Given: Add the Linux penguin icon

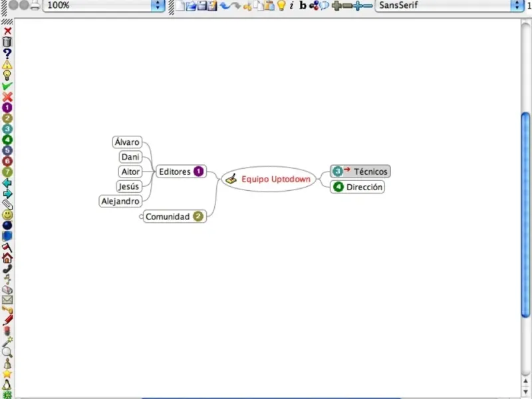Looking at the screenshot, I should [7, 384].
